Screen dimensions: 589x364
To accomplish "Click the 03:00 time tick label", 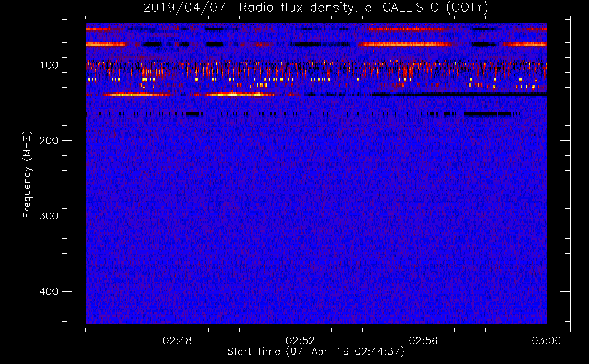I will [546, 341].
